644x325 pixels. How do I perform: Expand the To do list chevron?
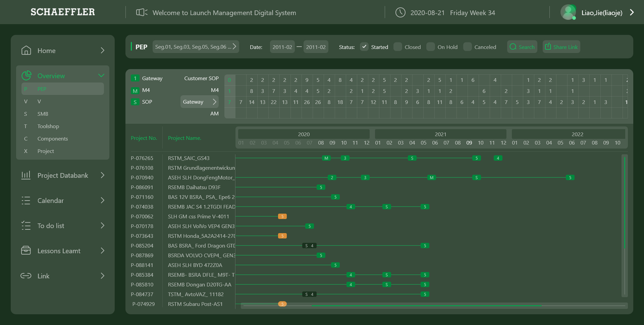tap(102, 225)
